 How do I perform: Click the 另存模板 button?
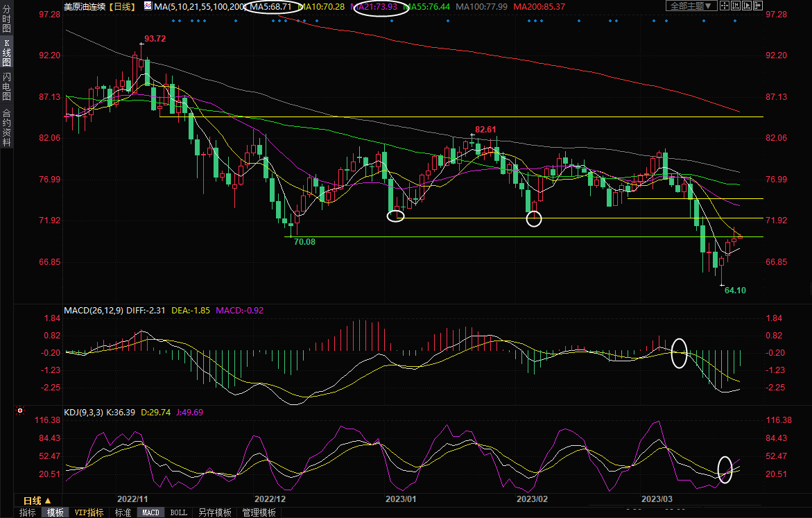(214, 512)
